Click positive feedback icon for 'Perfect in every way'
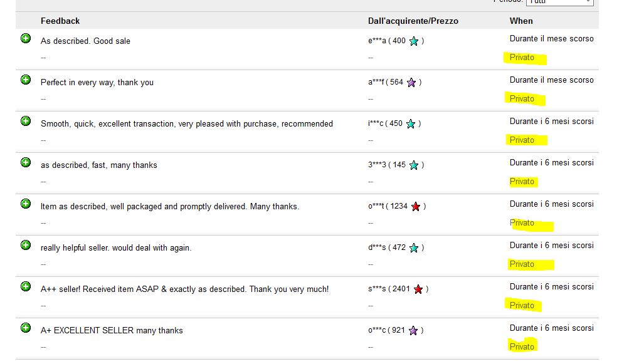644x364 pixels. [x=26, y=80]
